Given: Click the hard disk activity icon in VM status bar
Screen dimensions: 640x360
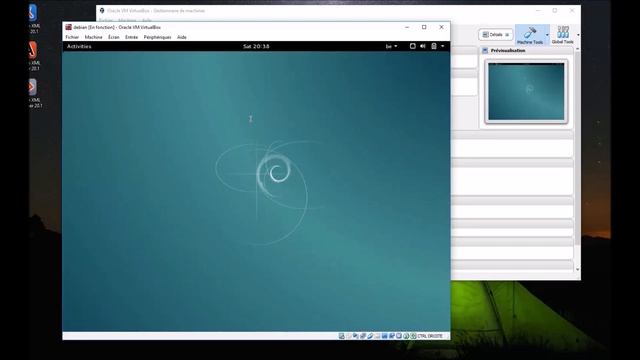Looking at the screenshot, I should pos(342,336).
